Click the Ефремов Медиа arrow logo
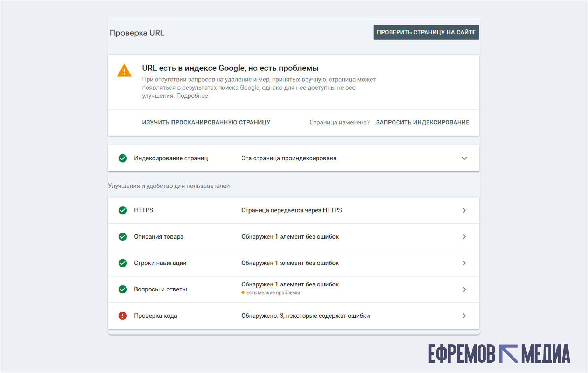 coord(508,354)
